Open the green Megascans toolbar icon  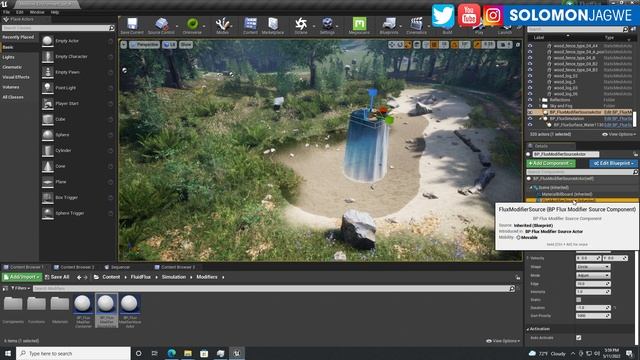[x=359, y=24]
